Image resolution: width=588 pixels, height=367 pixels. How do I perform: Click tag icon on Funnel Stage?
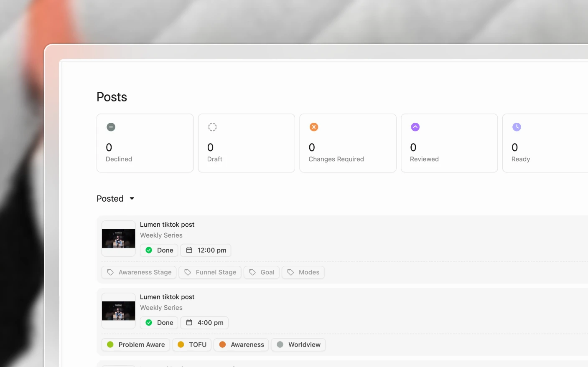click(188, 272)
